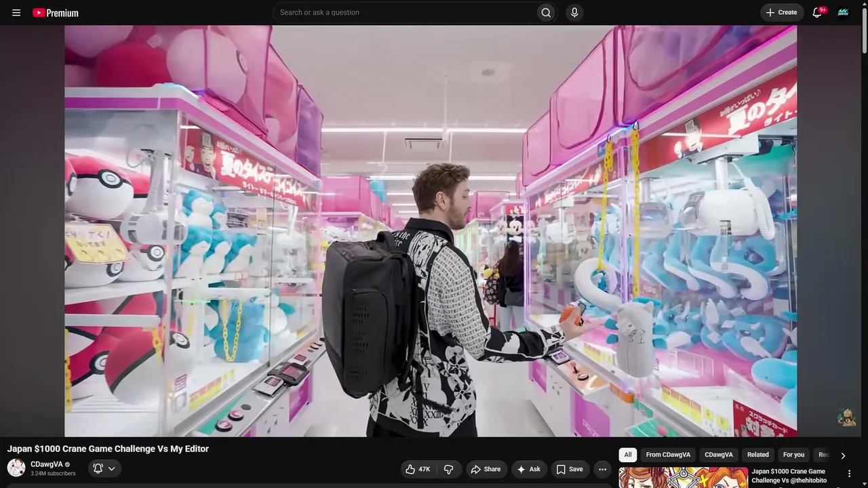The height and width of the screenshot is (488, 868).
Task: Open the Ask AI assistant button
Action: coord(528,469)
